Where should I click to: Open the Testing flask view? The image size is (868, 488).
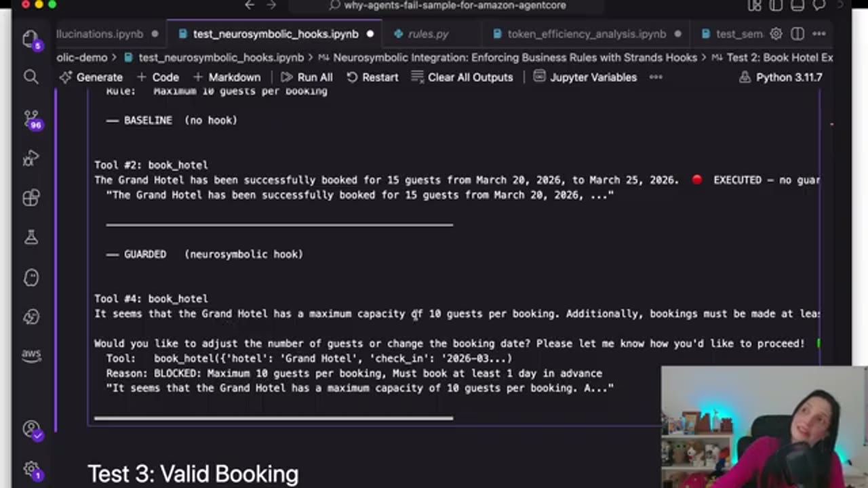(x=31, y=237)
